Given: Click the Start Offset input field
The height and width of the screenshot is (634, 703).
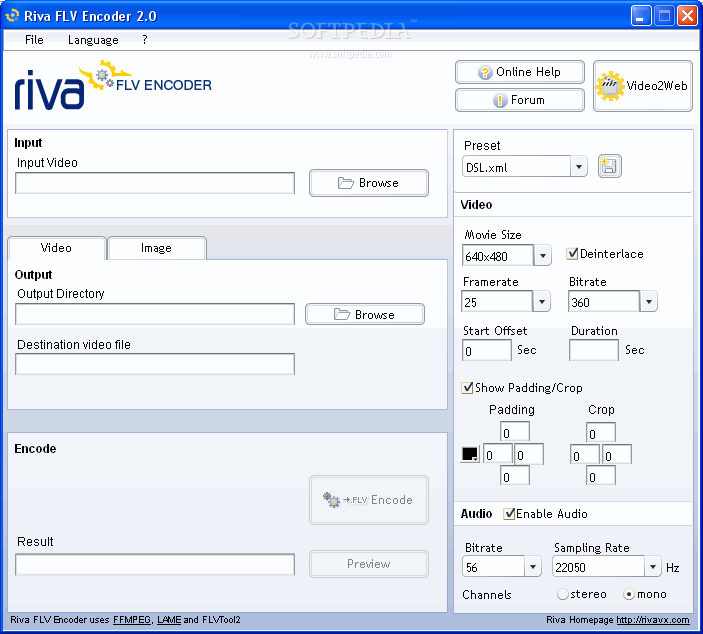Looking at the screenshot, I should pyautogui.click(x=486, y=351).
